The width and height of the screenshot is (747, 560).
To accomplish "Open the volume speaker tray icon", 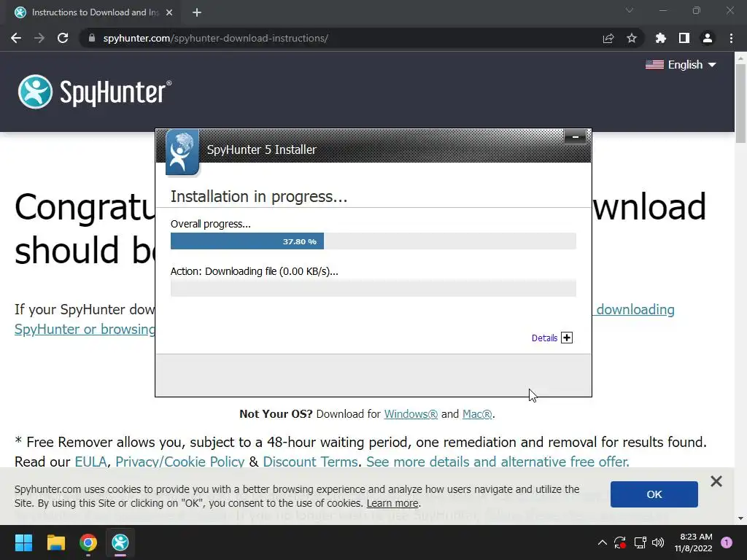I will (x=658, y=542).
